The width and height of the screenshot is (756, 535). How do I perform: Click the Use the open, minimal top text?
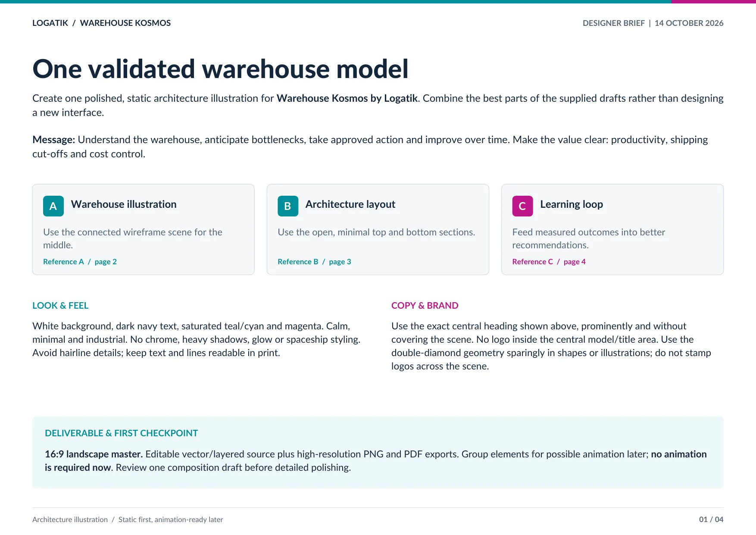376,232
